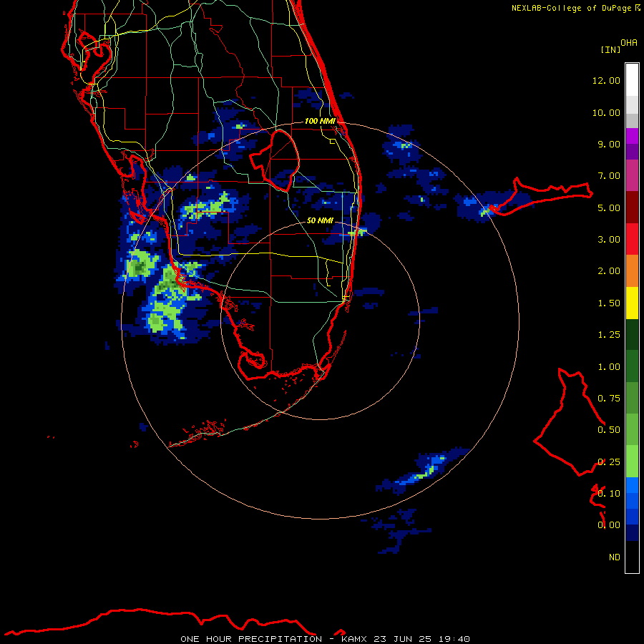Select the orange swatch in color scale
This screenshot has width=644, height=644.
coord(632,271)
